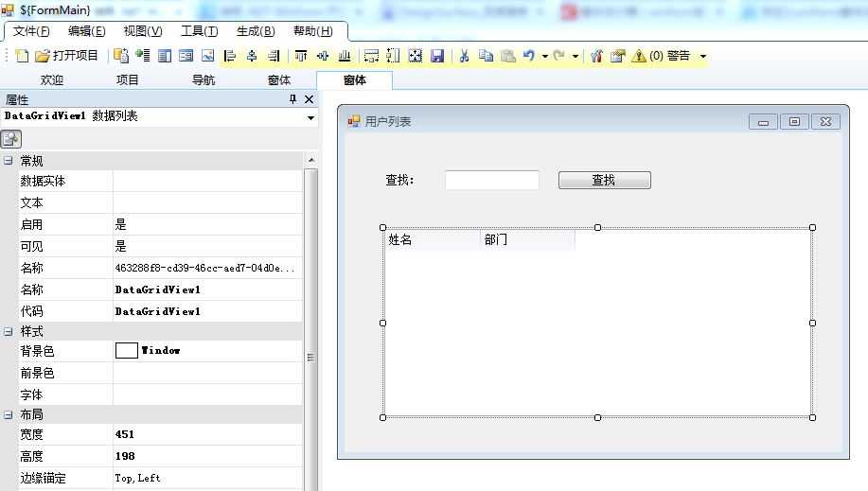
Task: Click the 数据实体 property value field
Action: [x=207, y=181]
